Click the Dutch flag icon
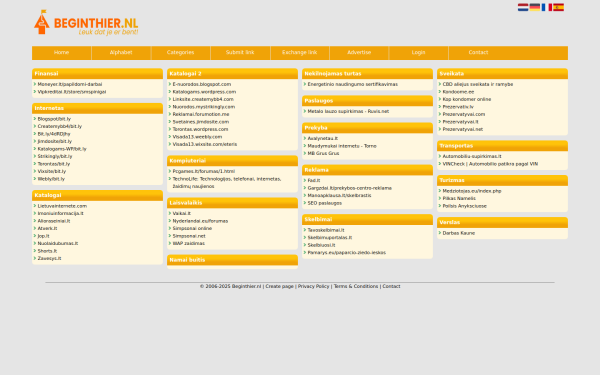600x375 pixels. coord(523,7)
